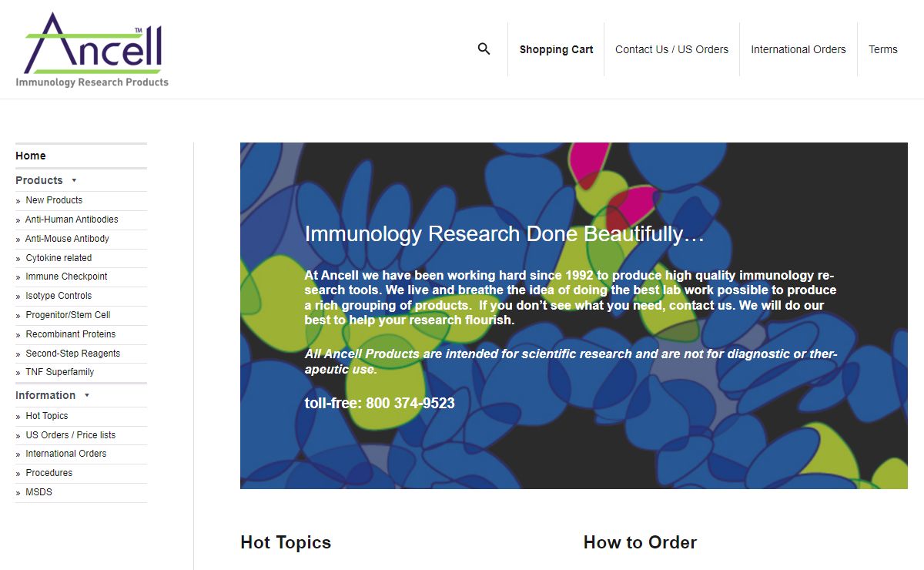Open the search magnifier icon
This screenshot has height=570, width=924.
[484, 49]
